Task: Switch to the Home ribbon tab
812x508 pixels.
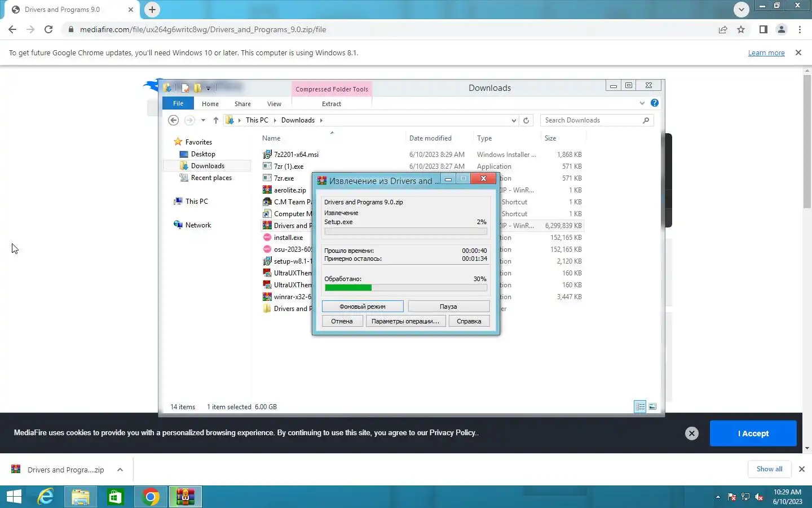Action: (x=210, y=104)
